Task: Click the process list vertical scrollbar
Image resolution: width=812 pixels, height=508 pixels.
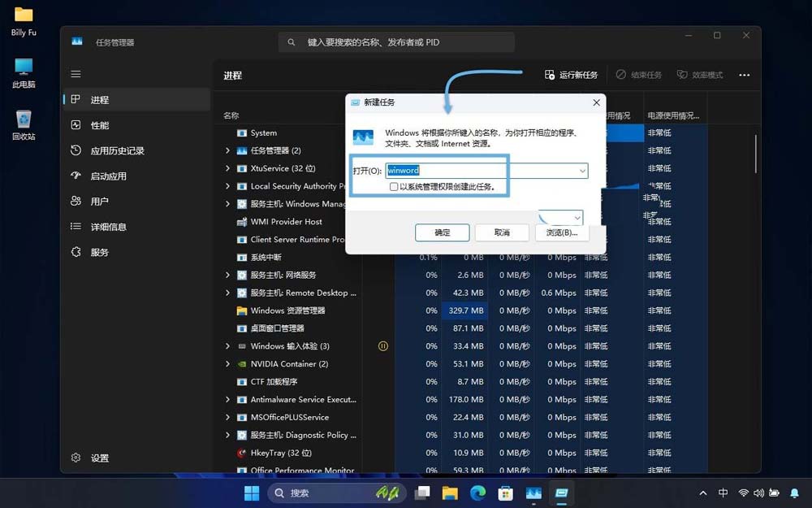Action: [x=755, y=154]
